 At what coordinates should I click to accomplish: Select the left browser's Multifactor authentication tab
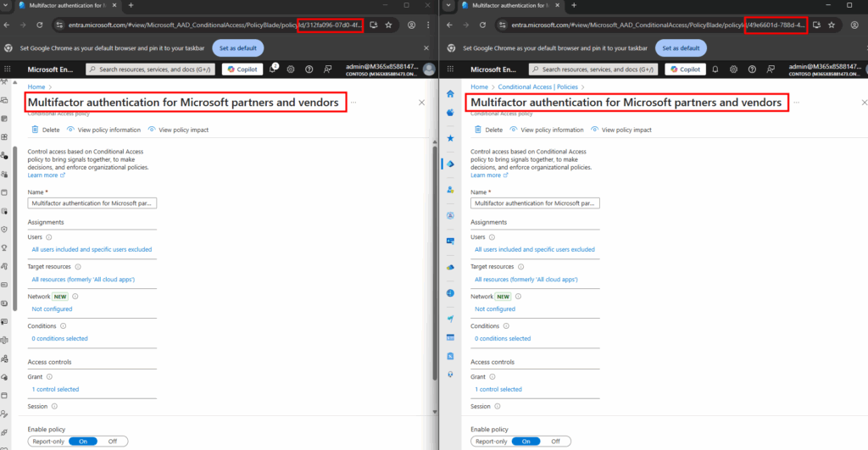[x=66, y=5]
